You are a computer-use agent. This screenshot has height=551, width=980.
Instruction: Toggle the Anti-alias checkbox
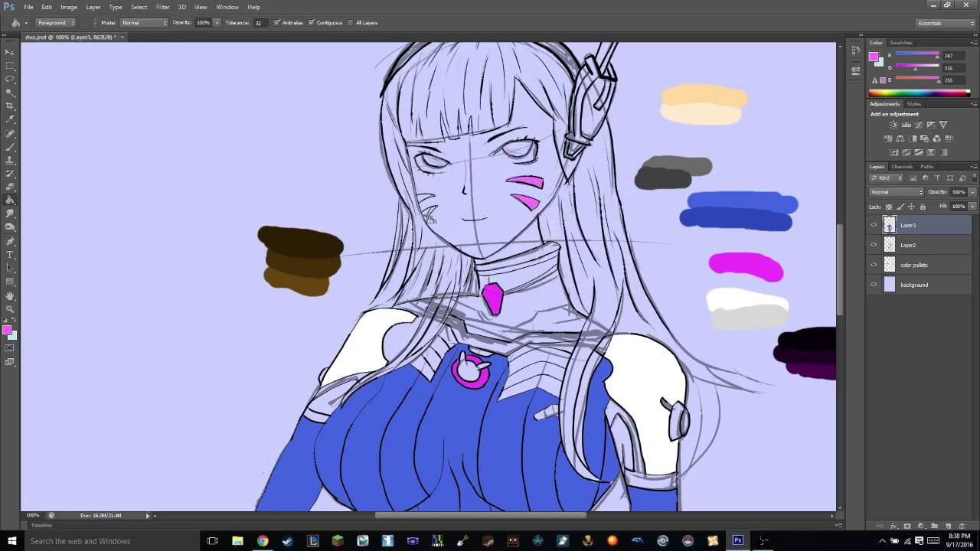pos(277,23)
